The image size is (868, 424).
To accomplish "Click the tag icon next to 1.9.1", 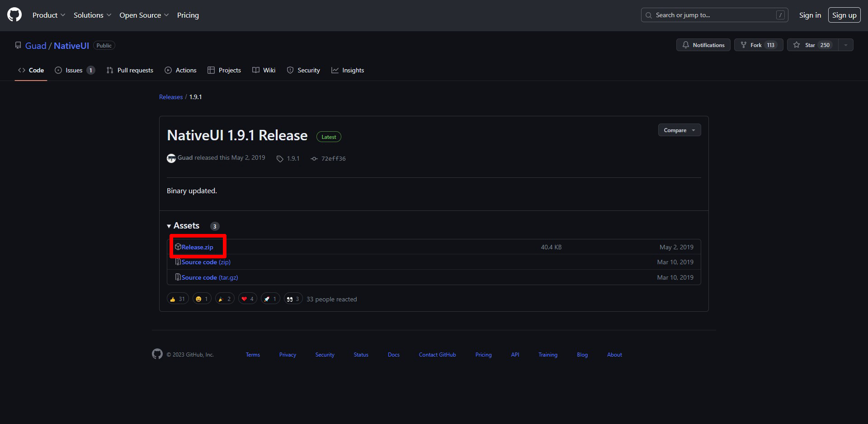I will tap(280, 159).
